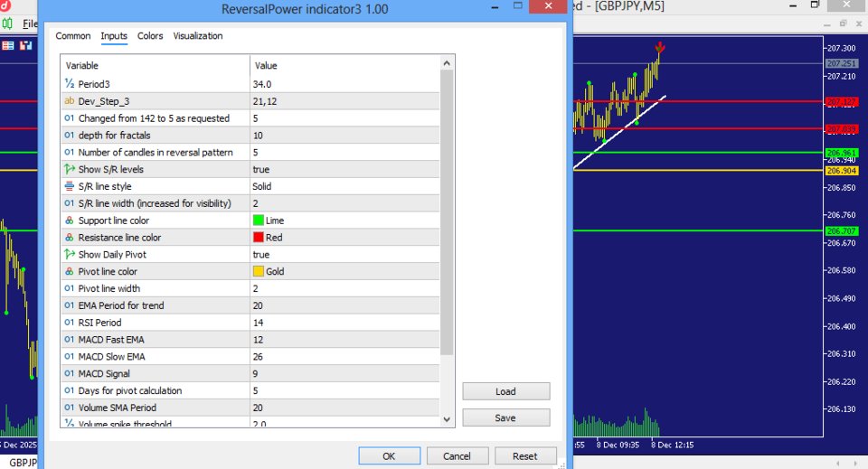
Task: Select the 'MACD Fast EMA' variable row
Action: coord(250,340)
